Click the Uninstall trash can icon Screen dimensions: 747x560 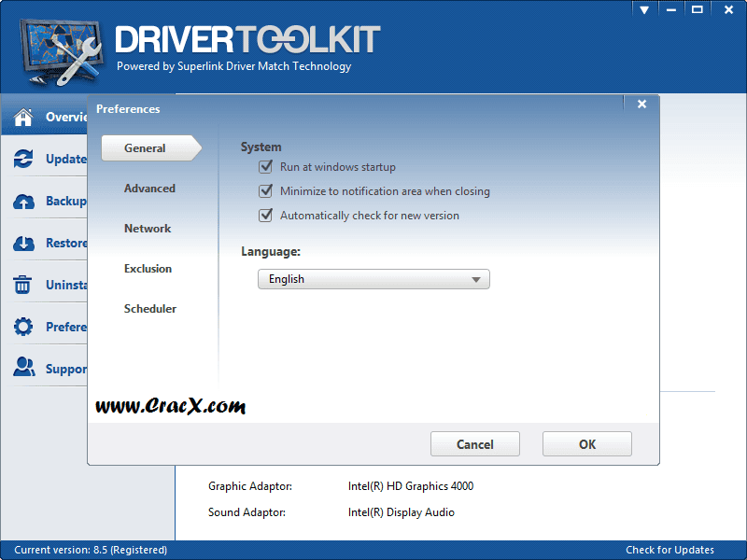[22, 285]
